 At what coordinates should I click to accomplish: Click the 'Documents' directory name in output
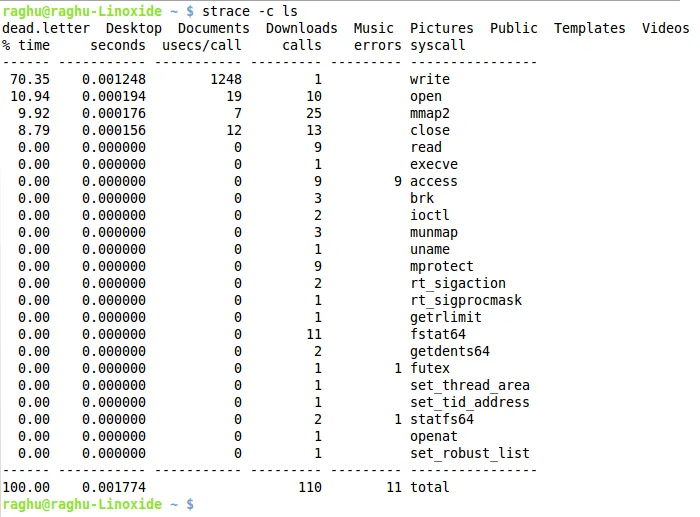point(213,28)
